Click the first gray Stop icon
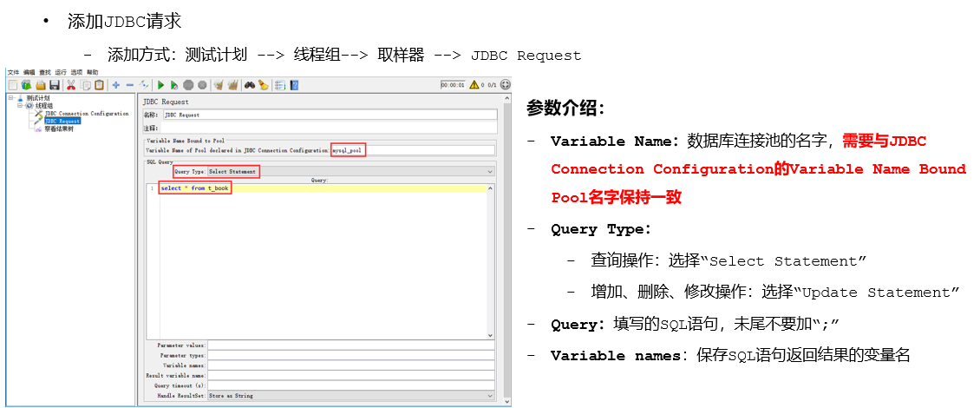The width and height of the screenshot is (980, 408). click(x=188, y=85)
